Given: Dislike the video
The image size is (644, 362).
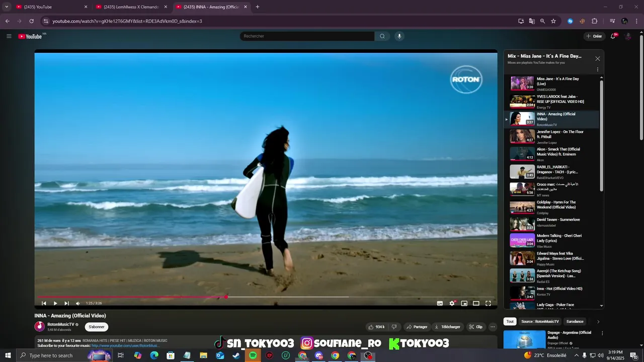Looking at the screenshot, I should click(394, 327).
